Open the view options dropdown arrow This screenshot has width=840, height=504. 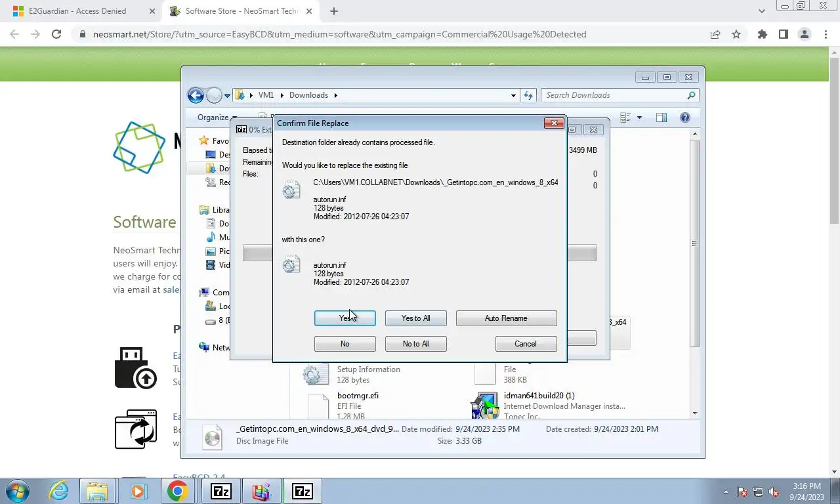point(639,117)
